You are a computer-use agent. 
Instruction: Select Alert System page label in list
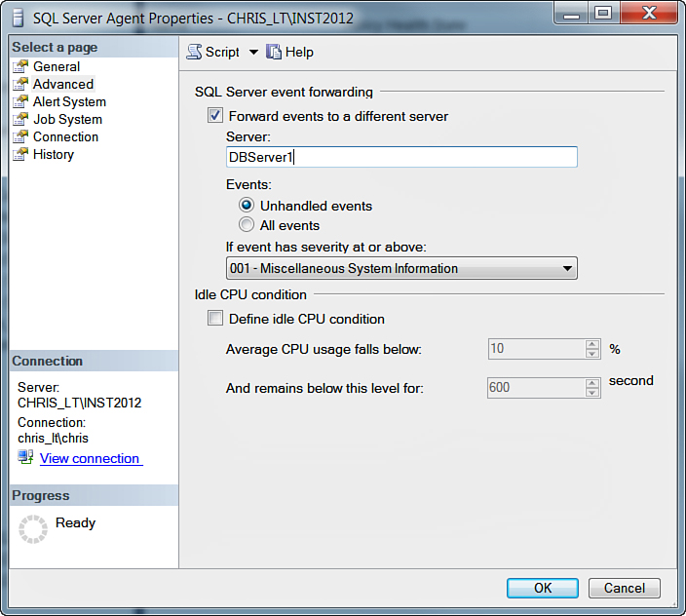69,101
